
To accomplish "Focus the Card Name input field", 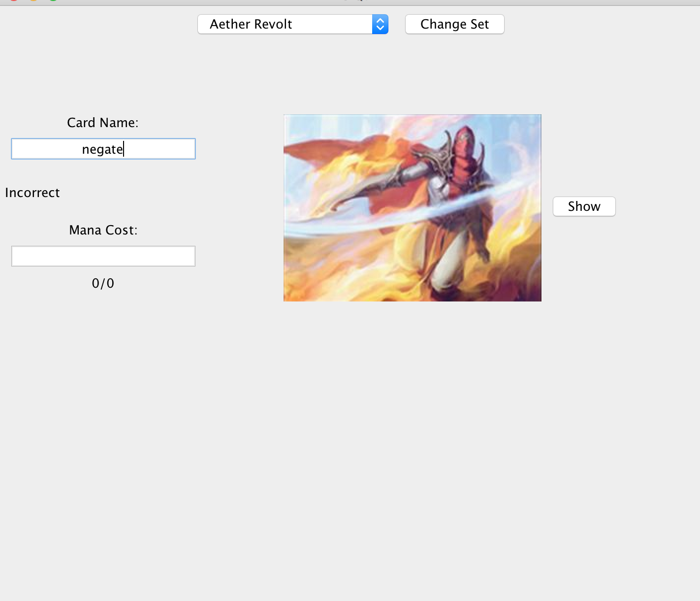I will click(103, 149).
